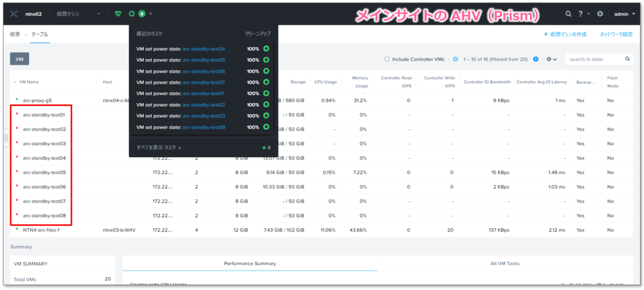This screenshot has width=644, height=290.
Task: Click the green alerts circle icon
Action: [131, 13]
